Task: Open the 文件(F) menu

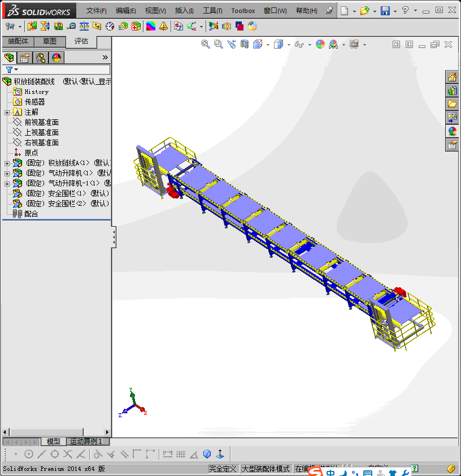Action: pyautogui.click(x=96, y=11)
